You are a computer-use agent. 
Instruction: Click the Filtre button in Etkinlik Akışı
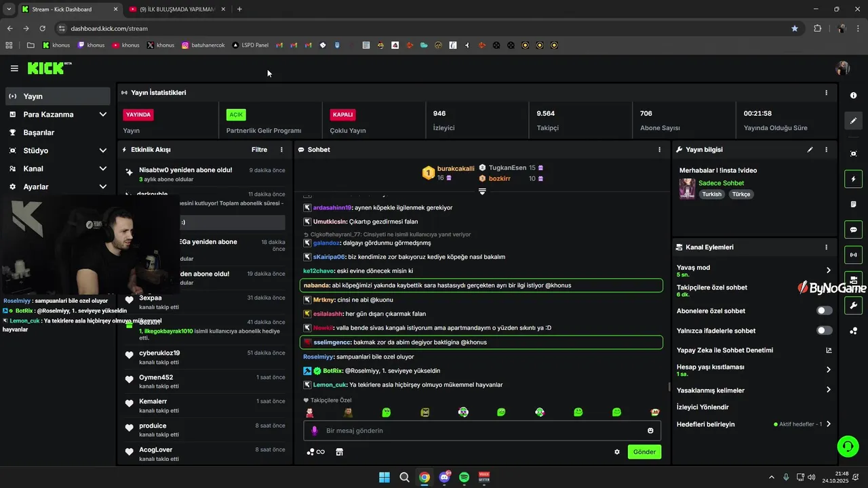[259, 150]
